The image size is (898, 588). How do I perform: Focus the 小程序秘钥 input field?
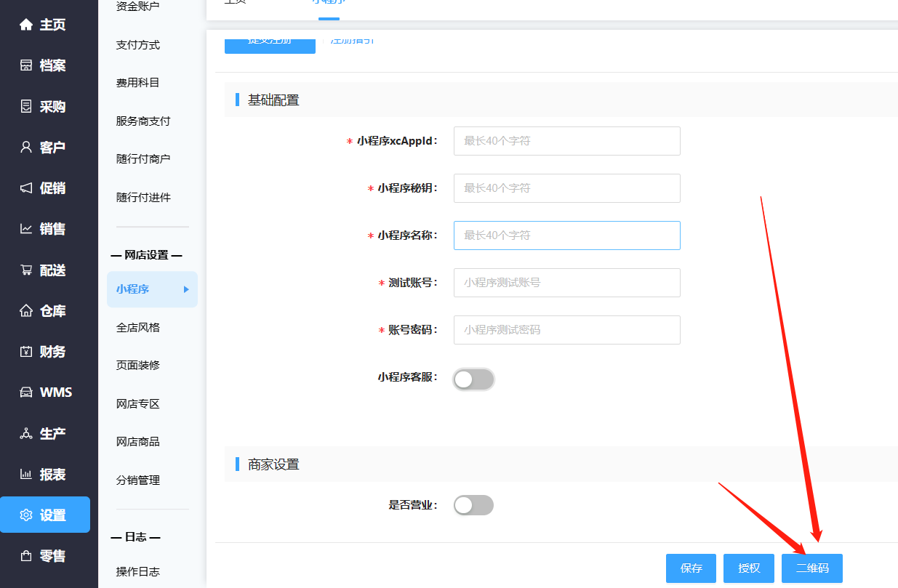click(567, 188)
